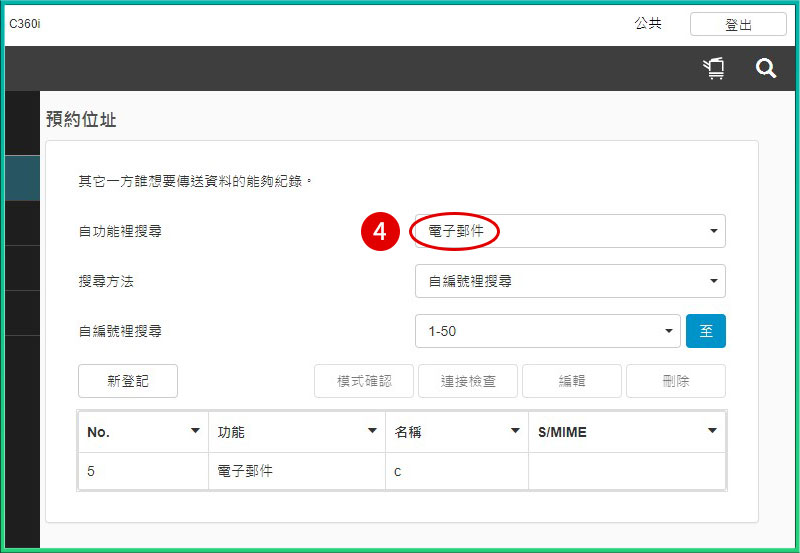Sort by the No. column arrow
This screenshot has width=800, height=553.
click(194, 432)
